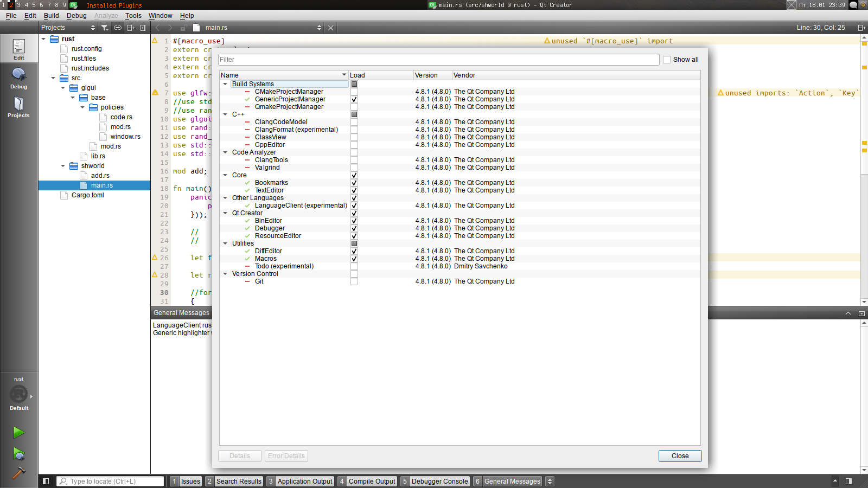Close the Projects side panel
The height and width of the screenshot is (488, 868).
tap(143, 28)
